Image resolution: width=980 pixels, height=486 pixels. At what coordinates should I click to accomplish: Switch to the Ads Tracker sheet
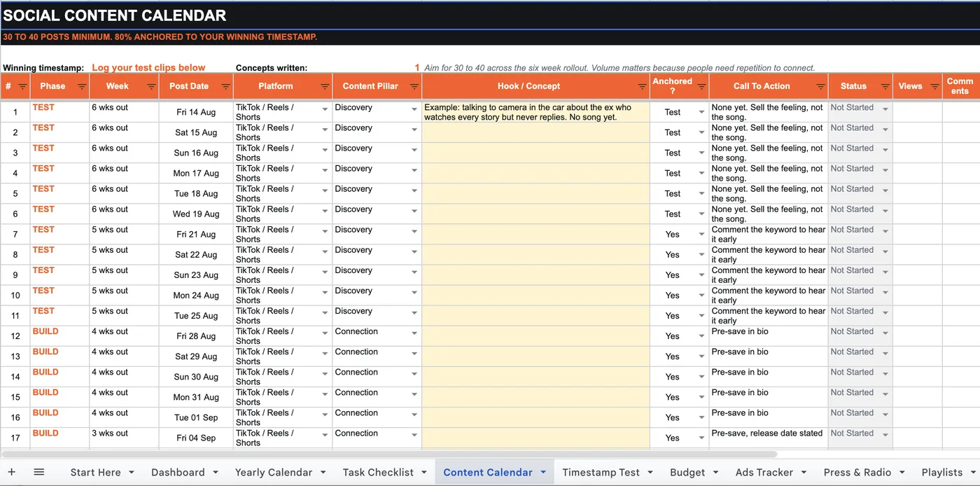[x=764, y=472]
